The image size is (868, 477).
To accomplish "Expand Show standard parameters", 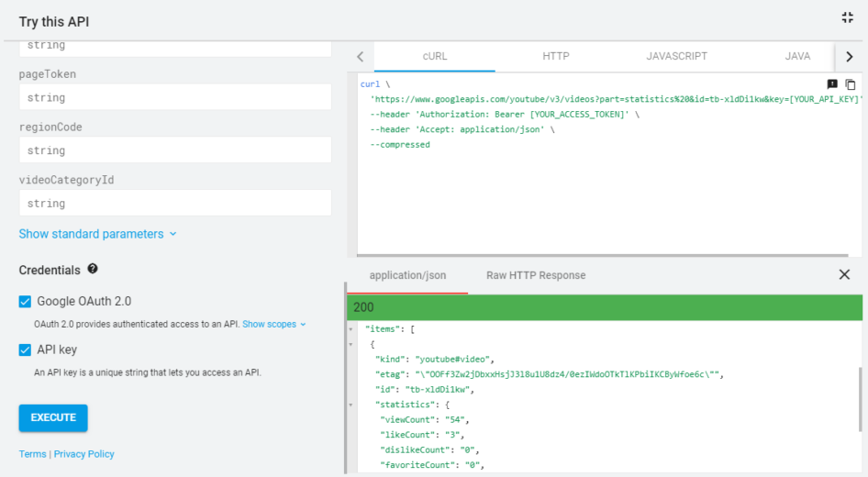I will coord(97,234).
